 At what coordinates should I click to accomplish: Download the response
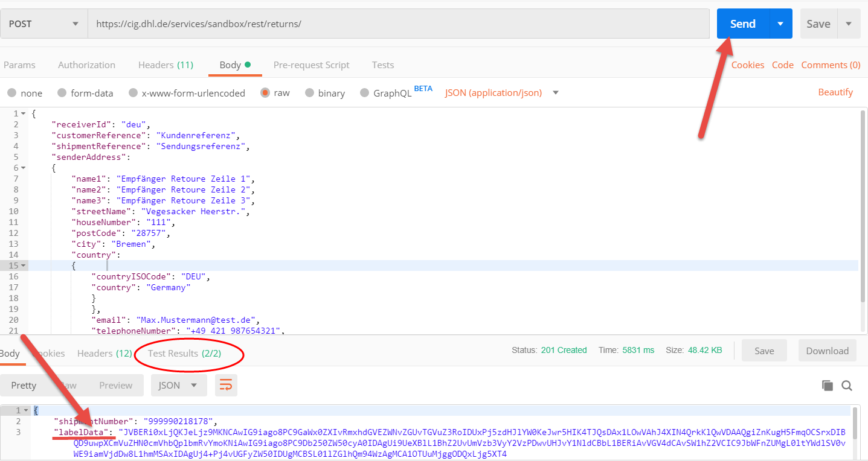[827, 351]
